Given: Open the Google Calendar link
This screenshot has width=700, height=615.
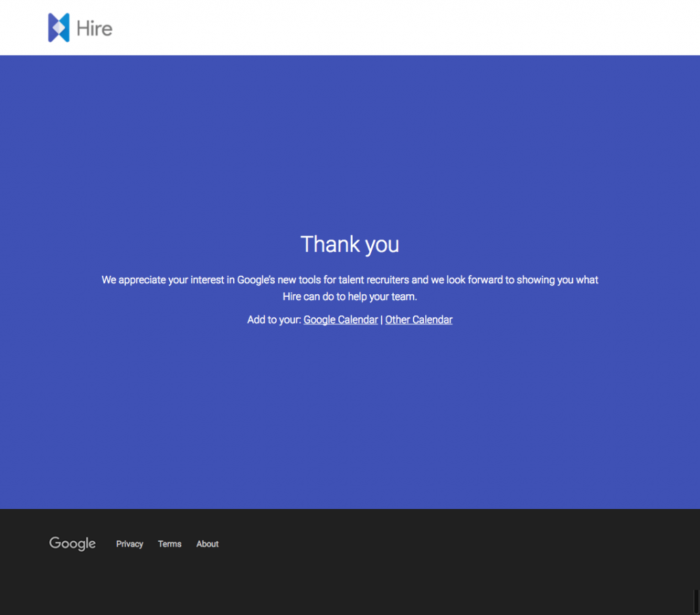Looking at the screenshot, I should click(x=340, y=319).
